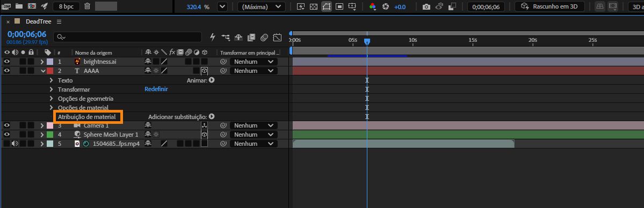
Task: Click the preview time 0;00;06;06 in viewer
Action: point(486,7)
